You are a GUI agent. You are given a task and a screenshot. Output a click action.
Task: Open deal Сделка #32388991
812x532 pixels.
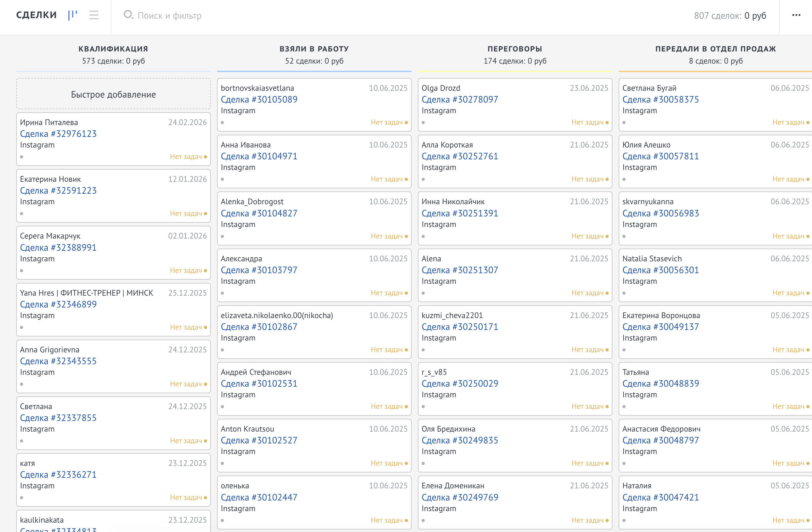tap(58, 247)
